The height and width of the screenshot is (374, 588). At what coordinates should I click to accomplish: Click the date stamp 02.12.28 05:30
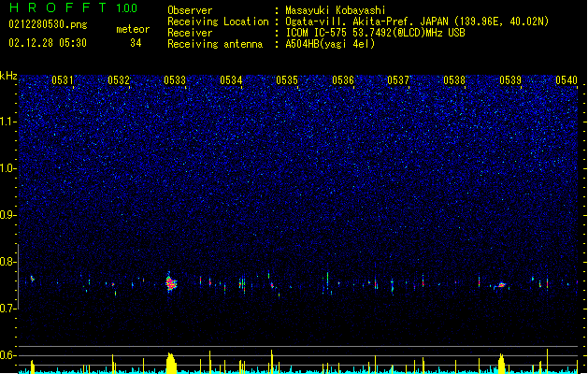tap(48, 43)
